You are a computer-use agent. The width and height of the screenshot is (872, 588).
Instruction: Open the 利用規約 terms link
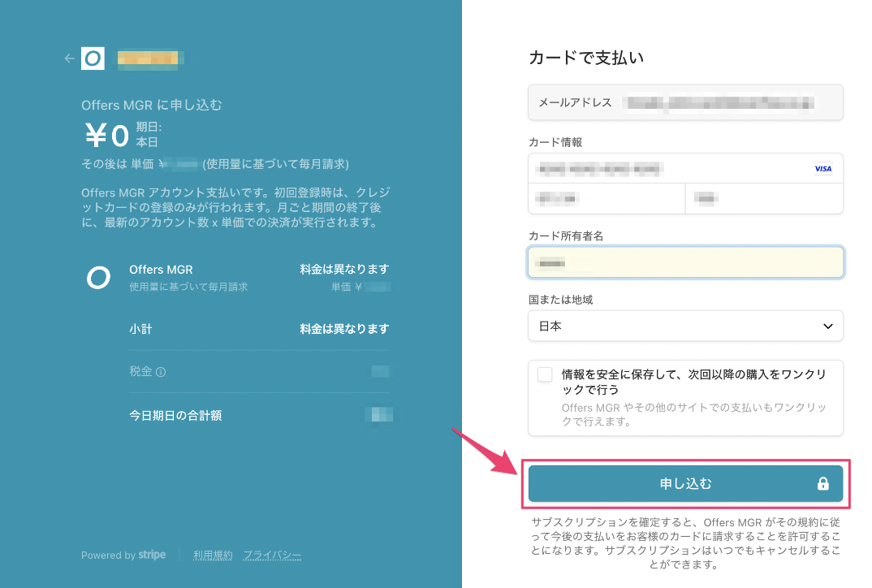(213, 556)
